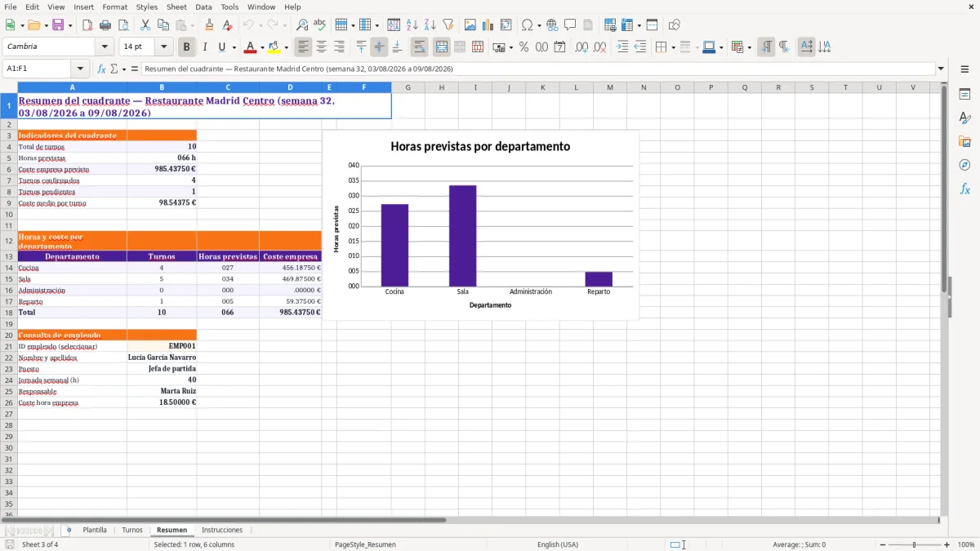This screenshot has height=551, width=980.
Task: Sort descending Z to A
Action: 430,25
